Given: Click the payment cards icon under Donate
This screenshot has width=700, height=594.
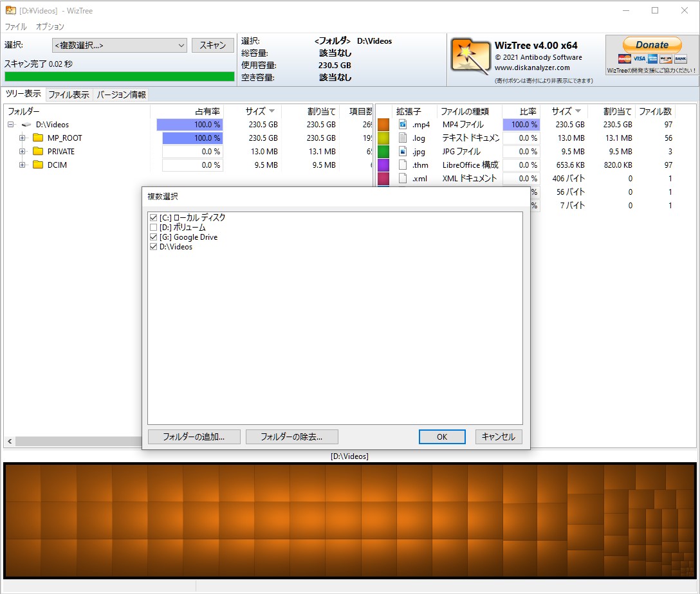Looking at the screenshot, I should click(x=652, y=59).
